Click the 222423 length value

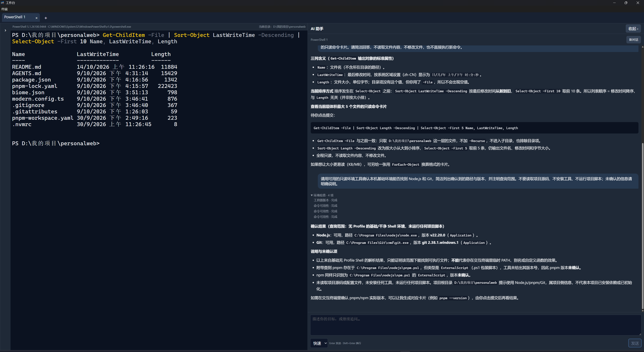(x=167, y=86)
